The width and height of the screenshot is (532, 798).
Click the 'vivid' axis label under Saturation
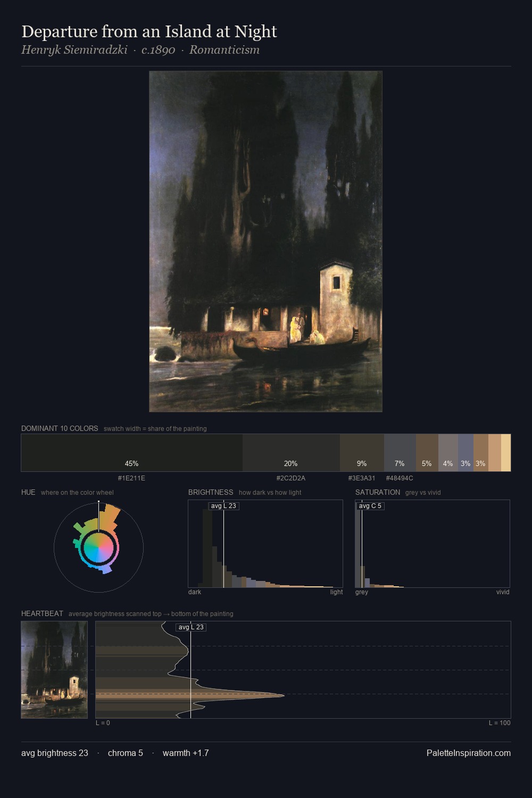pos(503,592)
